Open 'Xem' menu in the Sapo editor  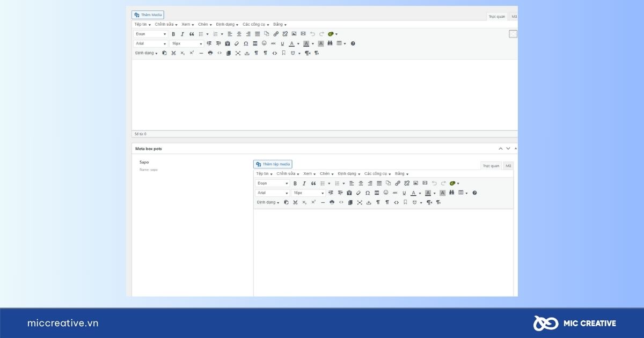(x=309, y=174)
